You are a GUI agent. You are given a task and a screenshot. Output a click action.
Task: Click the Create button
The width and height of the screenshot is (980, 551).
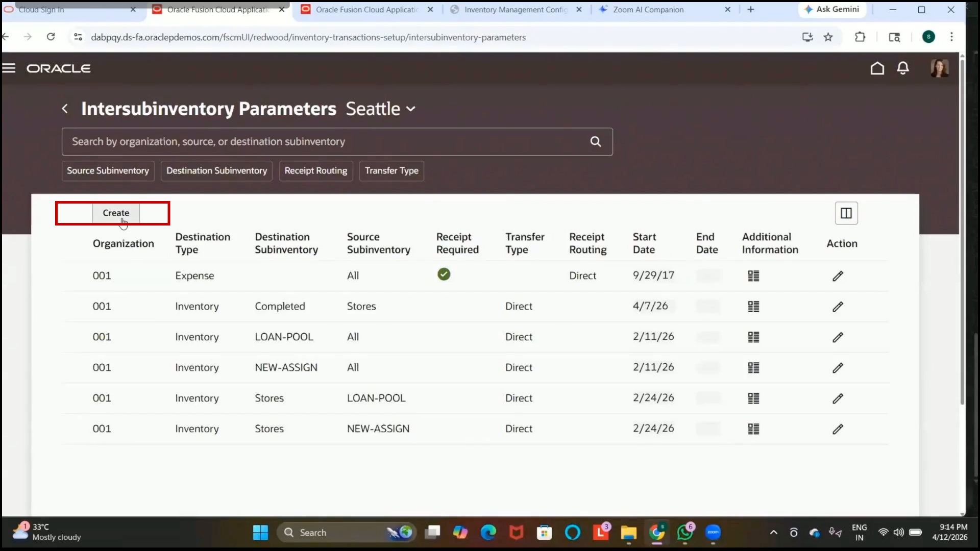click(x=116, y=213)
